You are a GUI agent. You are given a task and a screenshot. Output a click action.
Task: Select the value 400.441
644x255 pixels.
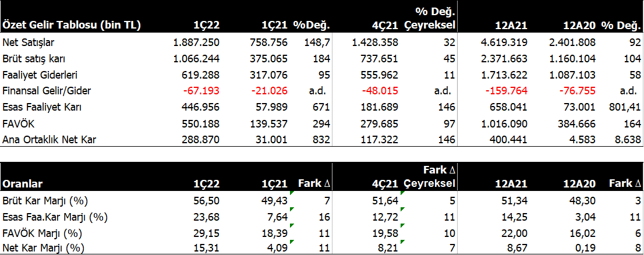[x=508, y=140]
